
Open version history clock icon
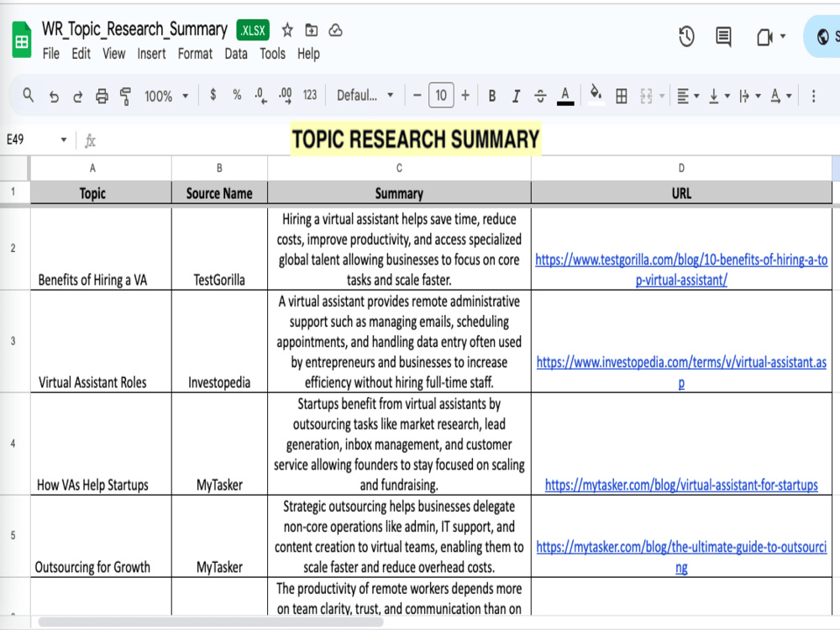click(686, 36)
